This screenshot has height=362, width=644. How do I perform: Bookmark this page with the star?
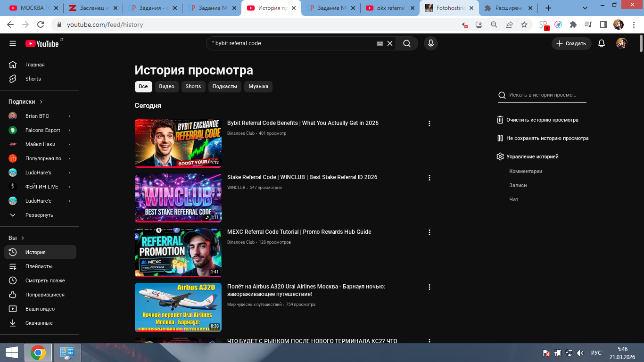(x=524, y=25)
